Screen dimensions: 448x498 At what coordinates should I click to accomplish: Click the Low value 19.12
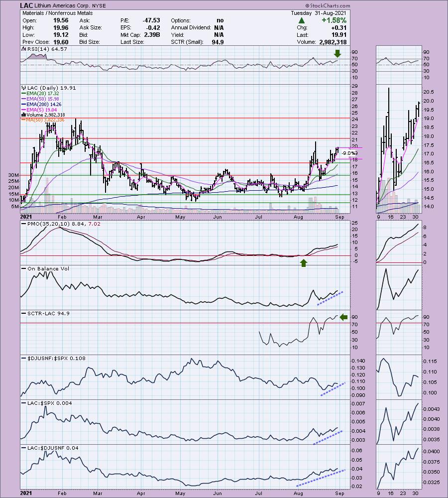[x=61, y=35]
